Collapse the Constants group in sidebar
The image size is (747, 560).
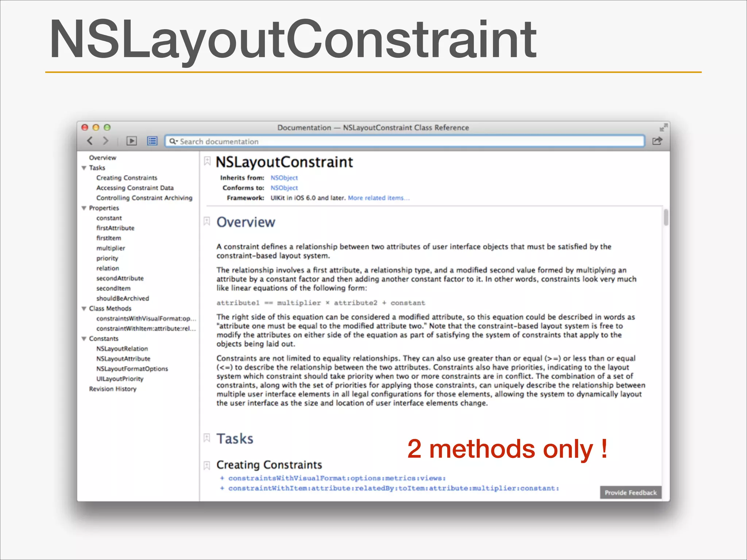pyautogui.click(x=84, y=339)
